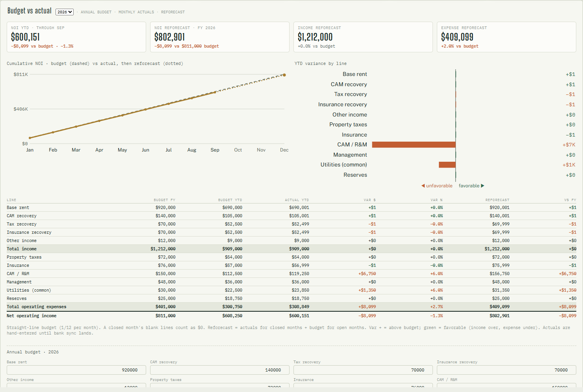
Task: Click the ACTUAL YTD column header
Action: (297, 200)
